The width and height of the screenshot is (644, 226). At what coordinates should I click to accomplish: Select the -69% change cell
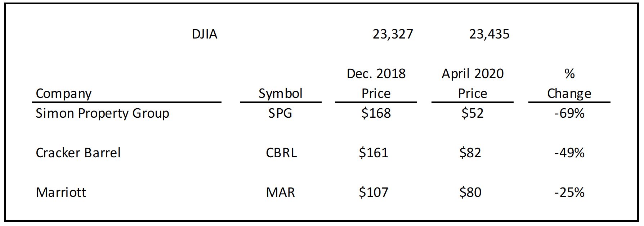[569, 113]
